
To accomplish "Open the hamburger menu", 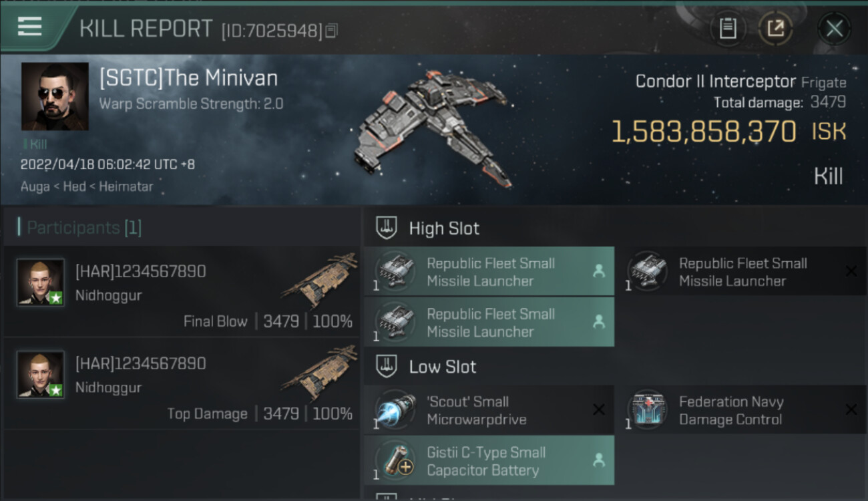I will pyautogui.click(x=29, y=27).
